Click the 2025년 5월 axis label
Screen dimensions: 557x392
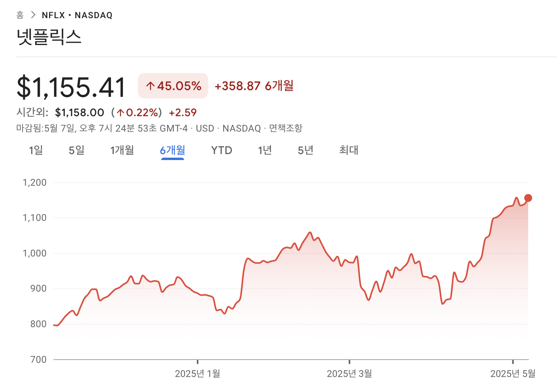coord(513,373)
